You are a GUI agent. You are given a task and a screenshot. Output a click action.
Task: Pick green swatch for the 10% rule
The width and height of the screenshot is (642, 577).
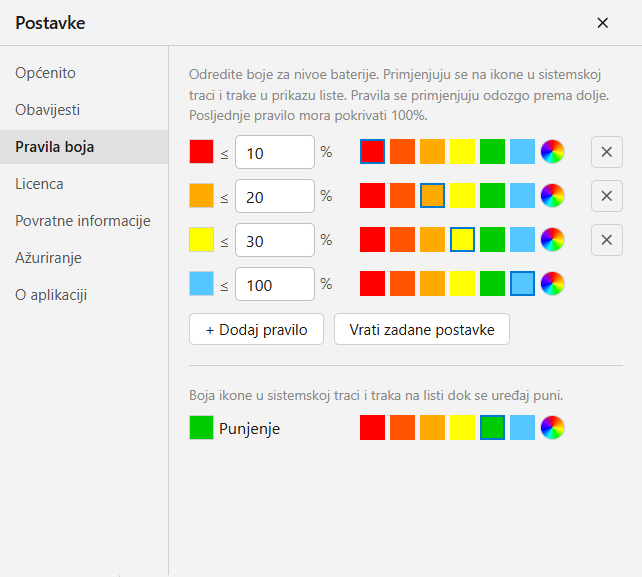[493, 152]
